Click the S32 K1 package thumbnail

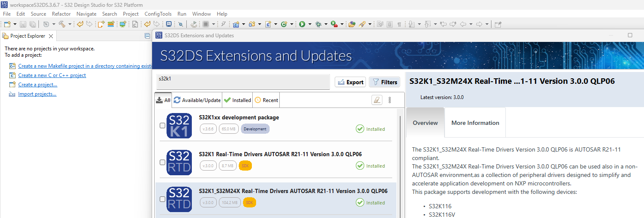(x=179, y=126)
